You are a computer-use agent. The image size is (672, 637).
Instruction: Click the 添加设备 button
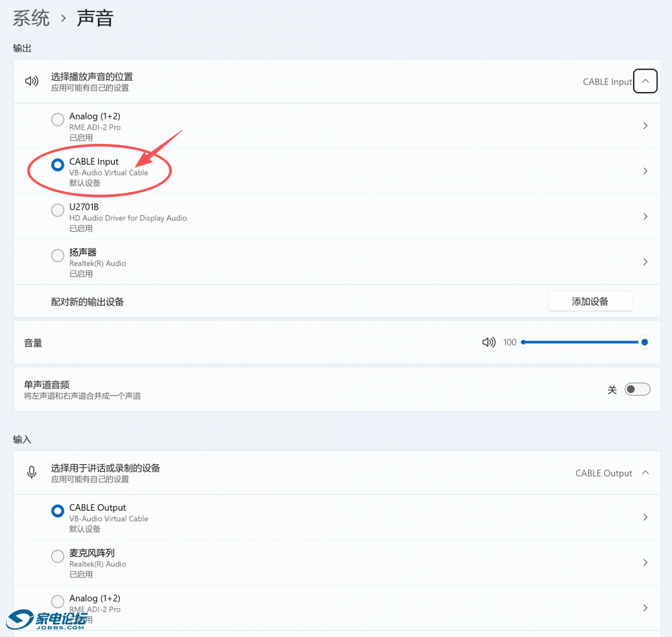[x=590, y=301]
